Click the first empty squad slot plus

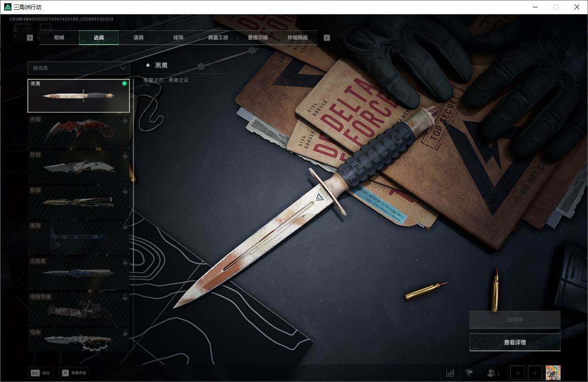pos(517,373)
